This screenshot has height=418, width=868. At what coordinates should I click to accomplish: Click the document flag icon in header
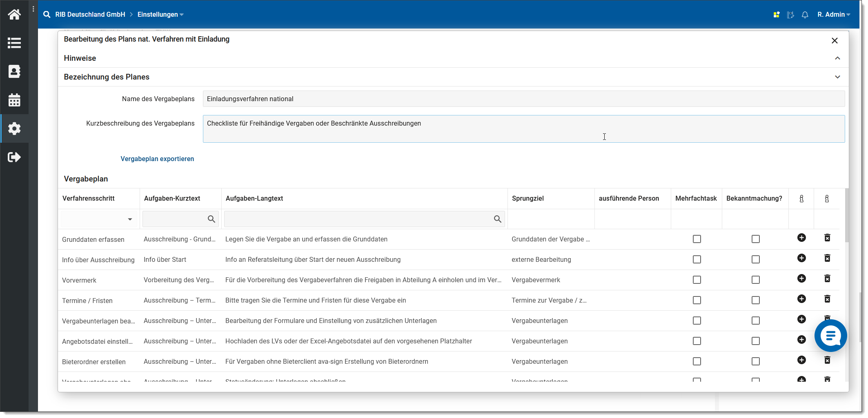790,15
